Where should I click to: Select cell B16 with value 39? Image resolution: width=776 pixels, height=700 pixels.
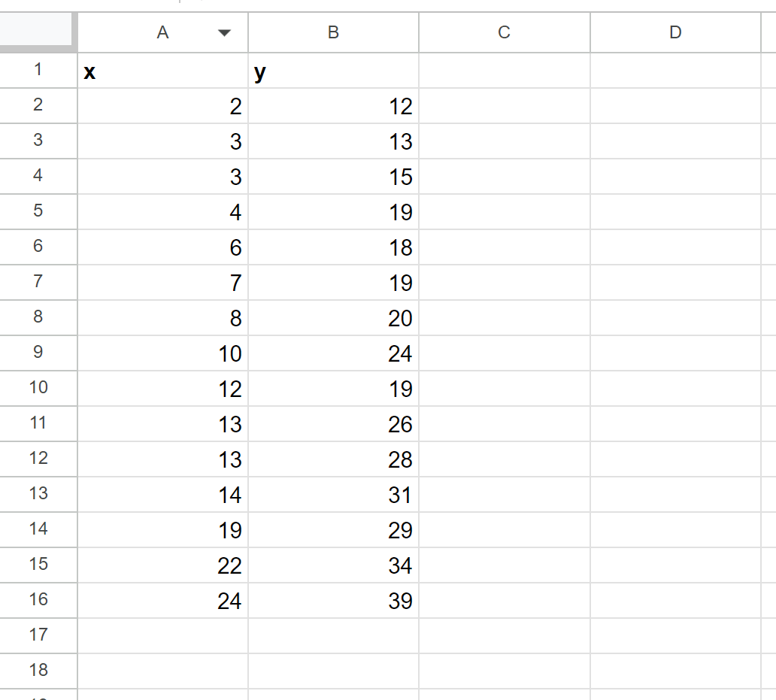334,601
